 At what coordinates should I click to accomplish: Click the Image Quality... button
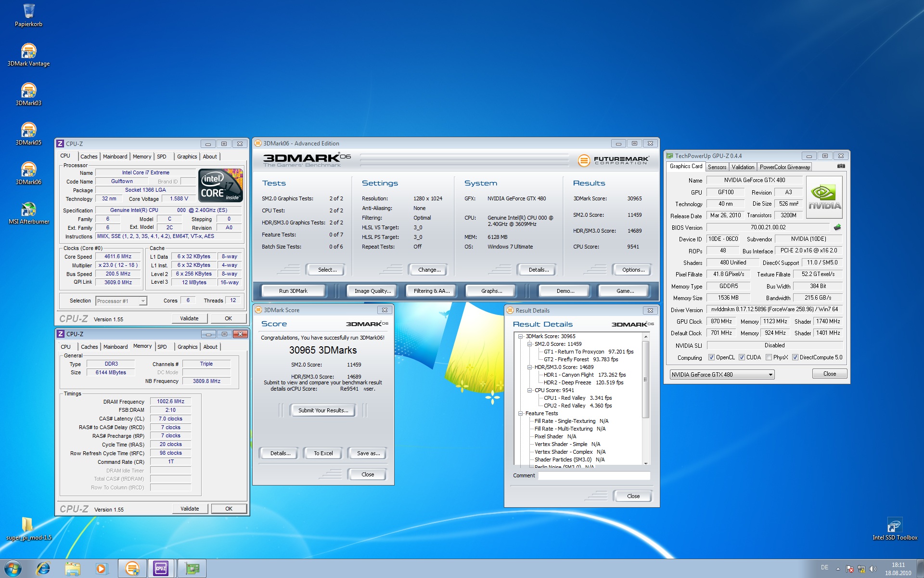[x=372, y=291]
